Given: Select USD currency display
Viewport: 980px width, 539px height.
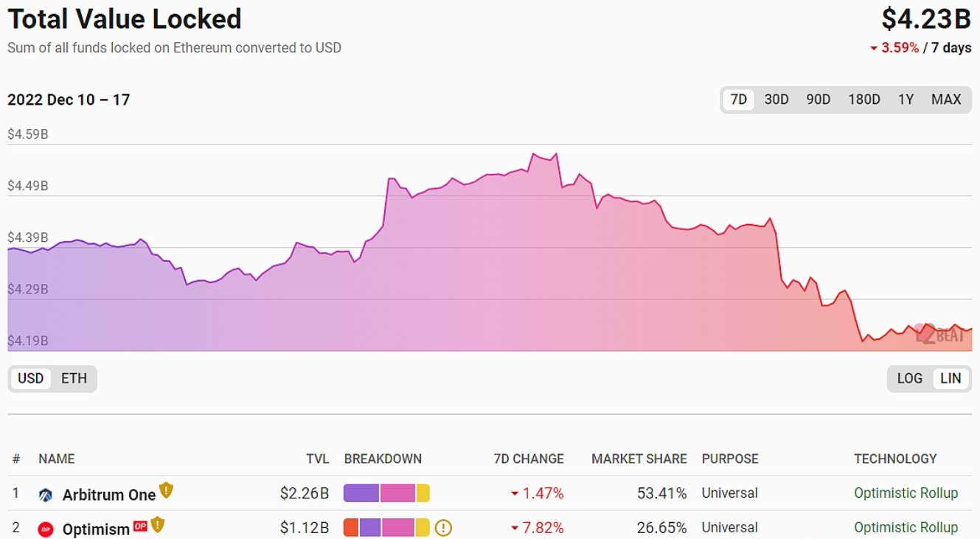Looking at the screenshot, I should (x=31, y=378).
